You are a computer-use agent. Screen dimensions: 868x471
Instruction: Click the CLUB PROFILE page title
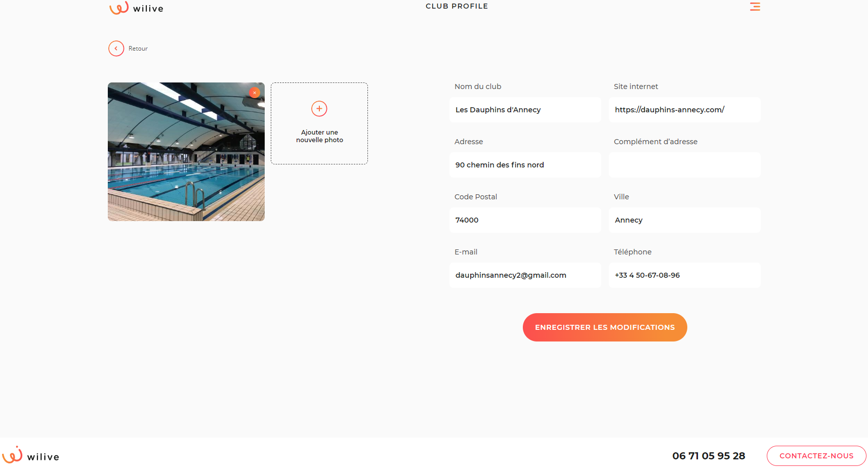tap(457, 6)
